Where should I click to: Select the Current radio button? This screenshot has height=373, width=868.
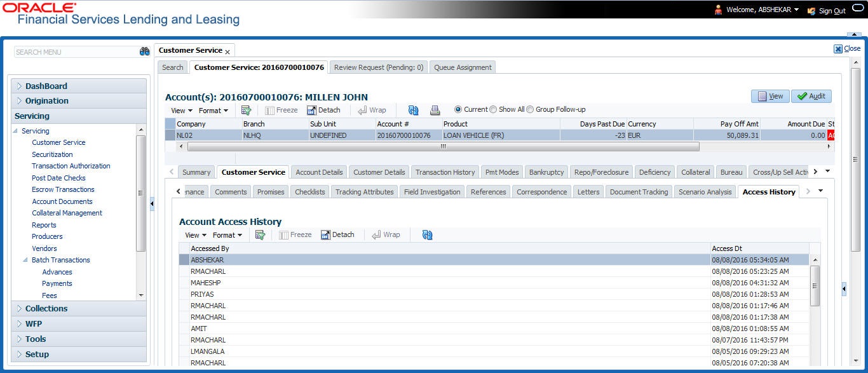458,109
